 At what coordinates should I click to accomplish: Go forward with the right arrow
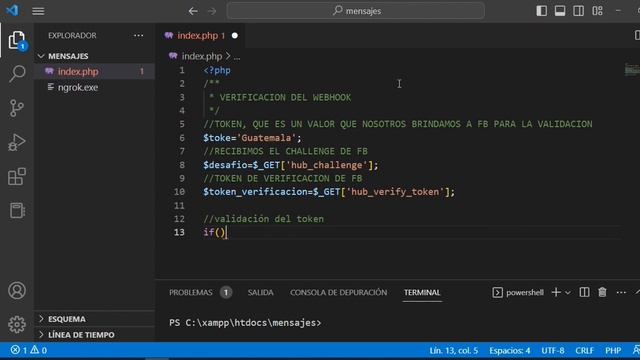(212, 11)
